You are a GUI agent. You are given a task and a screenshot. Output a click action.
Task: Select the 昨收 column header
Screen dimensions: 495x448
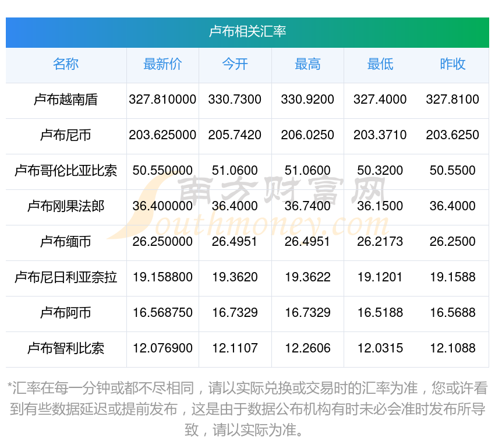(452, 64)
